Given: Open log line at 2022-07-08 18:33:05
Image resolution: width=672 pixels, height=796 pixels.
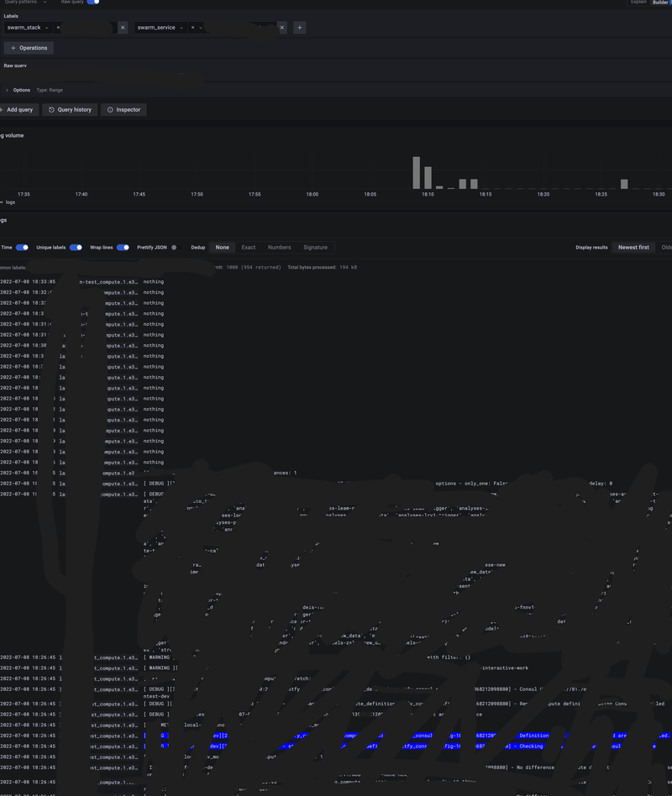Looking at the screenshot, I should click(x=335, y=282).
